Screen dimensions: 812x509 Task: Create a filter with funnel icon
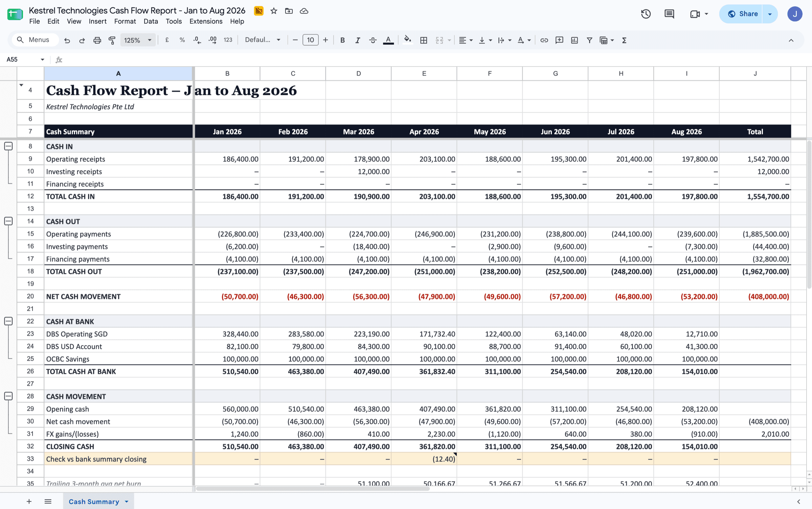click(x=589, y=40)
